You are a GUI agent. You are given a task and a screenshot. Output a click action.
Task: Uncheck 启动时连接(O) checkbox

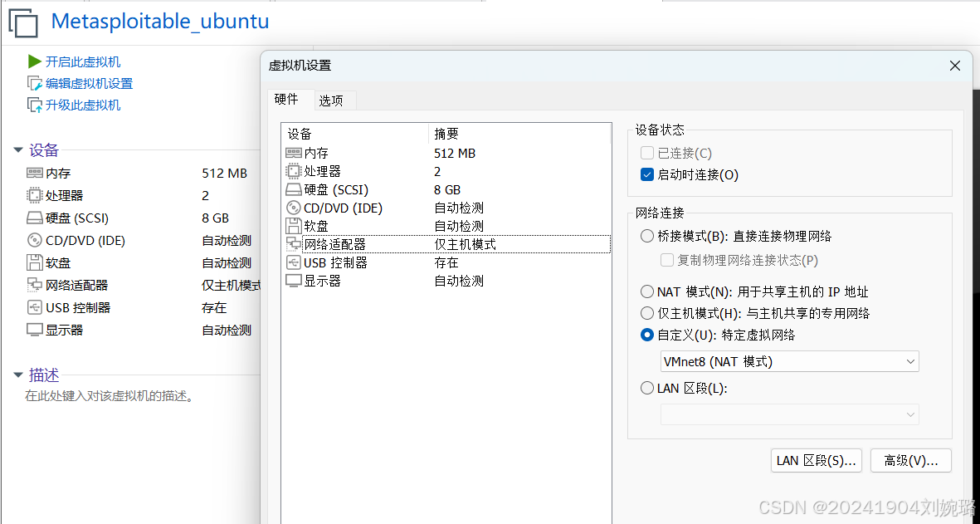pos(647,175)
